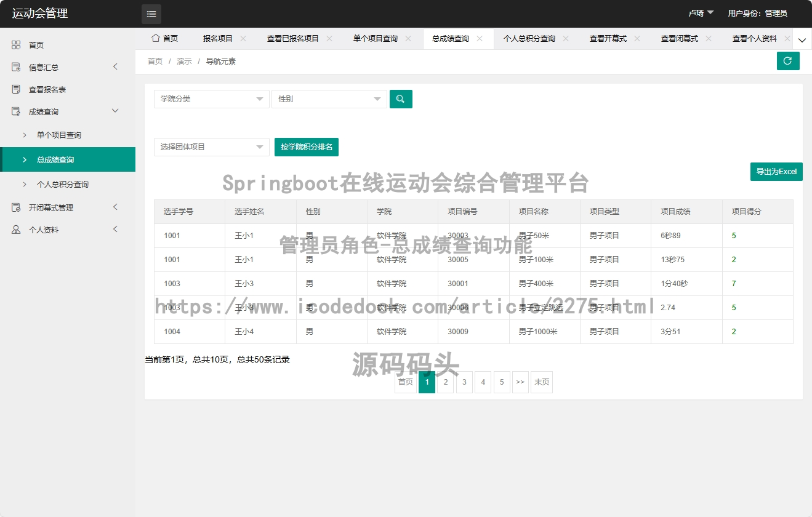Click the 导出为Excel button

pos(776,172)
